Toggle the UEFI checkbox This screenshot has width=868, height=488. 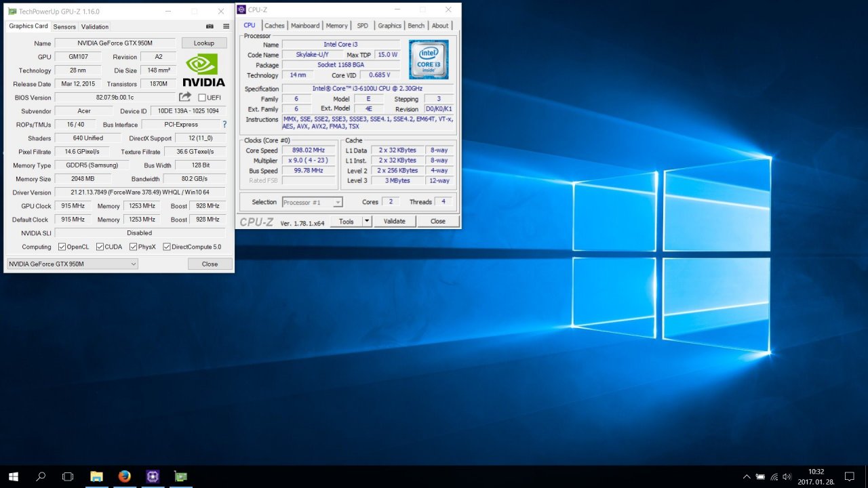(201, 98)
